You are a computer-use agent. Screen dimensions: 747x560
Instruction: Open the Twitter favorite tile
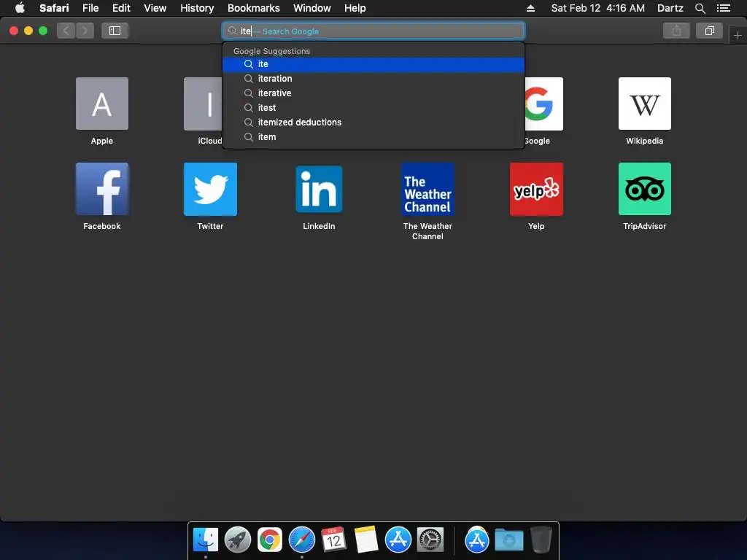click(x=210, y=189)
